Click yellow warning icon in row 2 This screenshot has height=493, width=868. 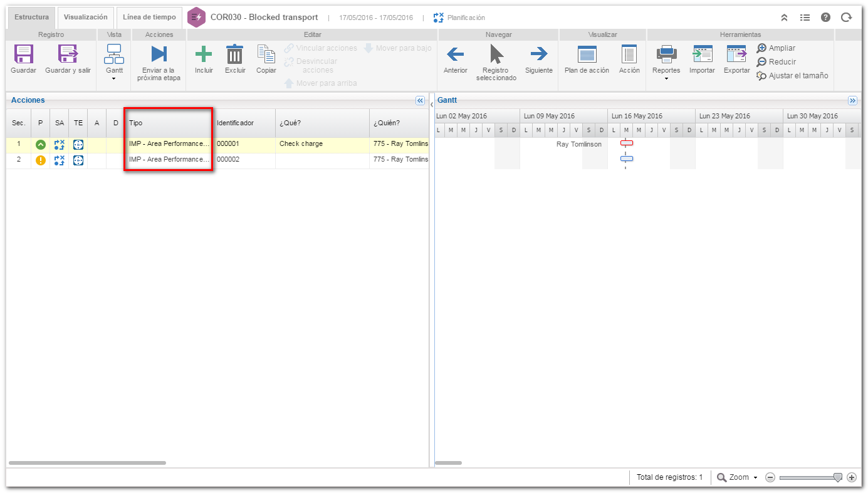coord(41,160)
